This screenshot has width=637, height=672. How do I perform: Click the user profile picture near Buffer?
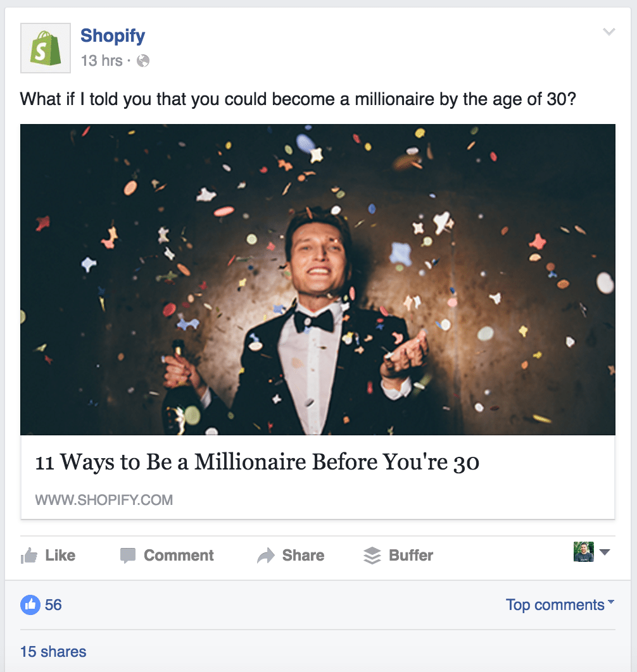[583, 552]
